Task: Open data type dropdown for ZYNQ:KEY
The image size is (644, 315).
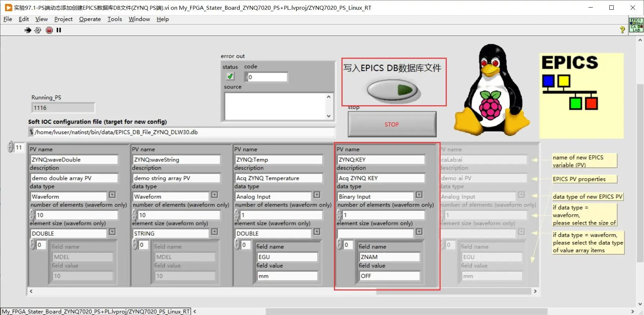Action: point(419,195)
